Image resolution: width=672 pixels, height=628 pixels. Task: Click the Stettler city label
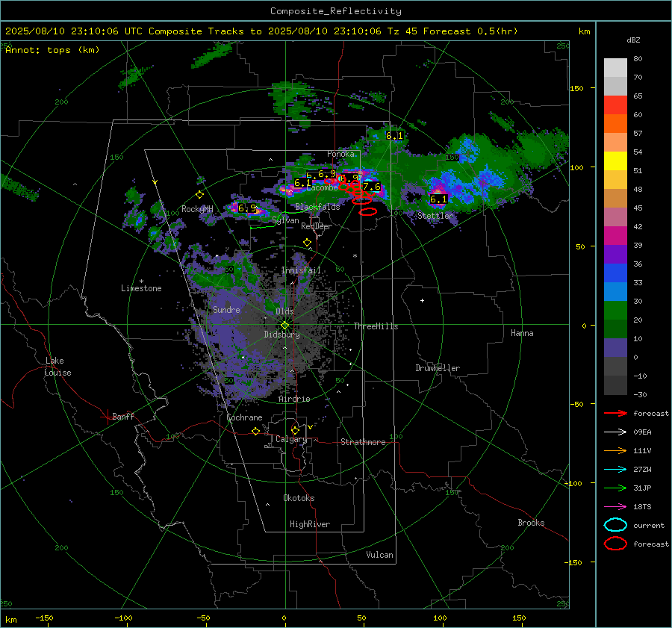click(x=435, y=216)
